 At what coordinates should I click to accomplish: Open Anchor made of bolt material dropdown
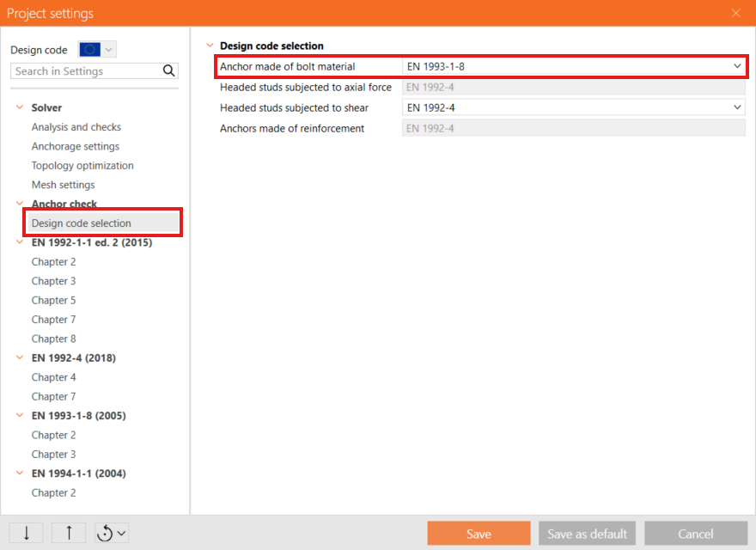(573, 66)
